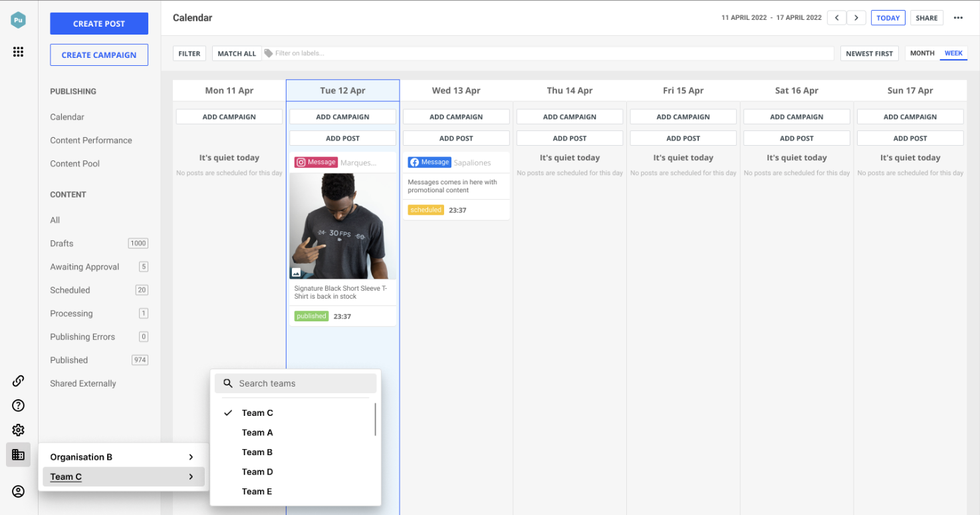Add post on Sun 17 Apr
The width and height of the screenshot is (980, 515).
click(x=910, y=138)
